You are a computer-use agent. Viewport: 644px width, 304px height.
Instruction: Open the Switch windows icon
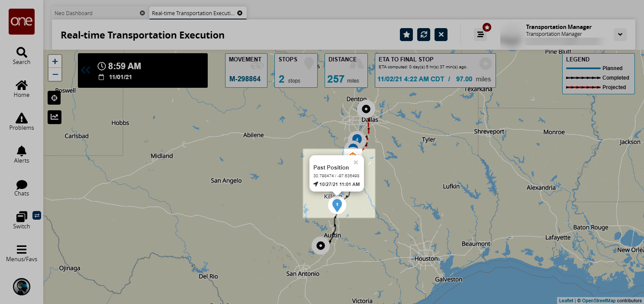pos(22,217)
